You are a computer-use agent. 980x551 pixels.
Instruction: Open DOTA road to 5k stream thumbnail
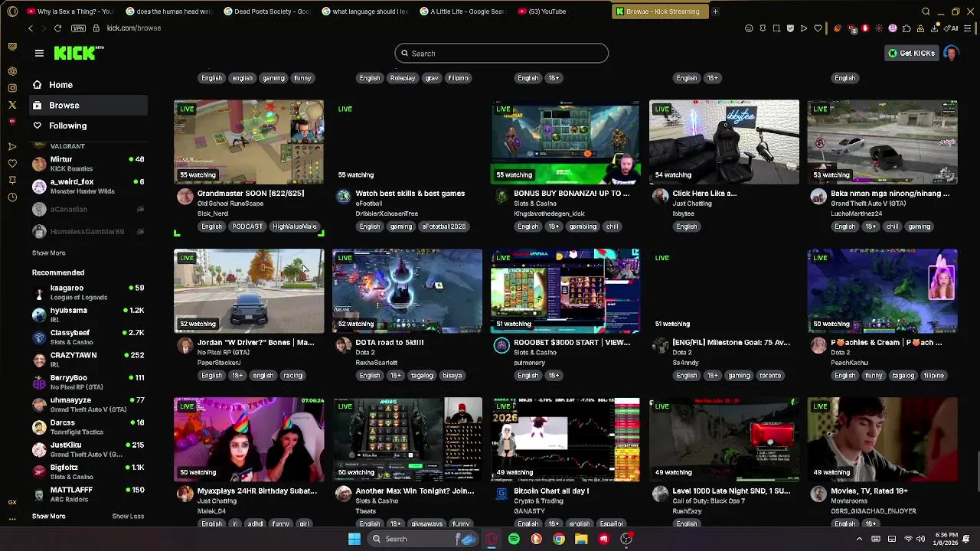(x=407, y=291)
